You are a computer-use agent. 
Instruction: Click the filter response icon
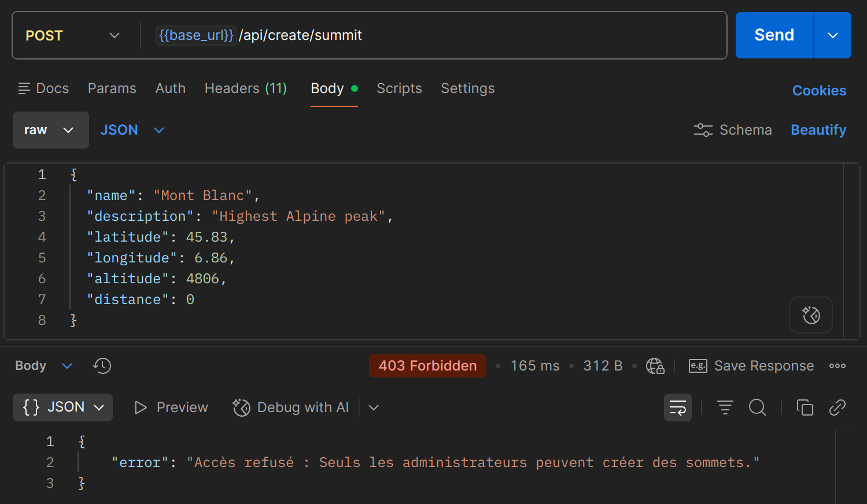(x=725, y=407)
